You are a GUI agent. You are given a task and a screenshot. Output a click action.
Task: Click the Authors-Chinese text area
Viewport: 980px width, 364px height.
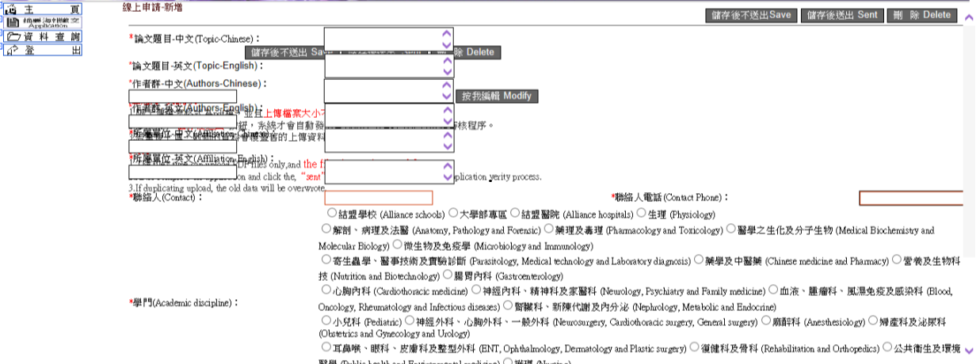click(x=389, y=90)
